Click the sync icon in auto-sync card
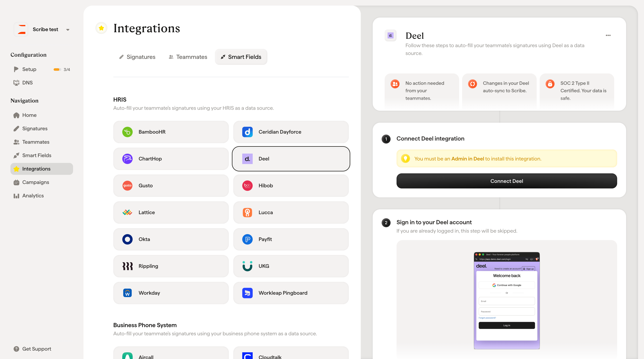Image resolution: width=644 pixels, height=359 pixels. (472, 84)
